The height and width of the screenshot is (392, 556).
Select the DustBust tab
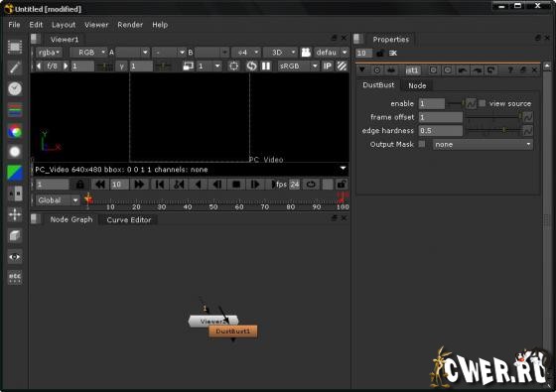pyautogui.click(x=378, y=85)
